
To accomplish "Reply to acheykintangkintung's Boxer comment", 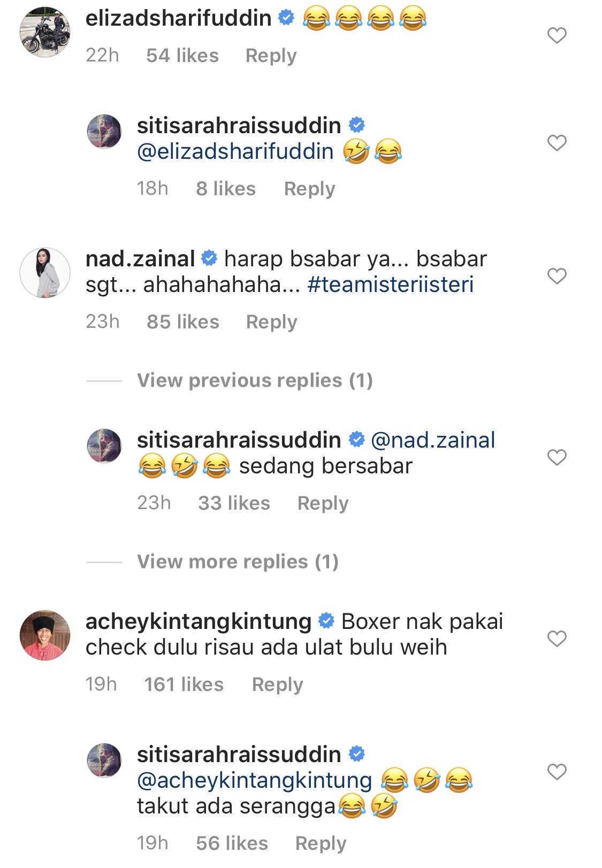I will (277, 685).
